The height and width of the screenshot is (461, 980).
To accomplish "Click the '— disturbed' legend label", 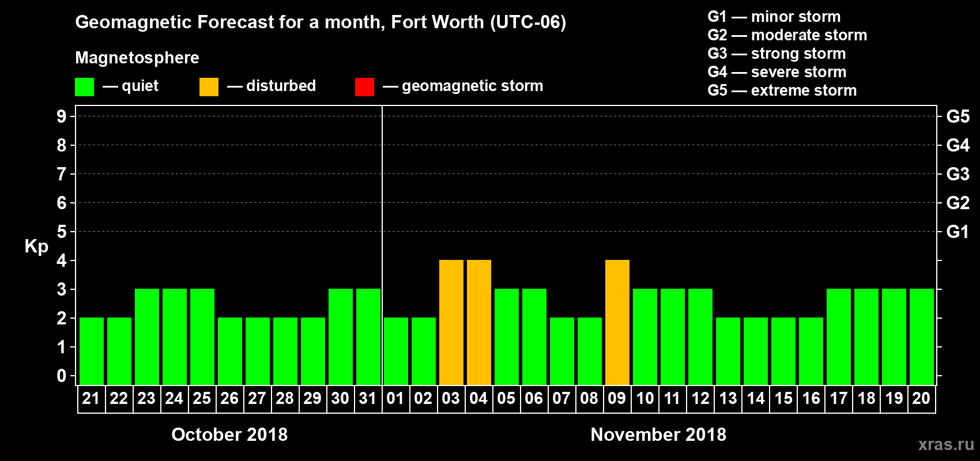I will point(272,86).
